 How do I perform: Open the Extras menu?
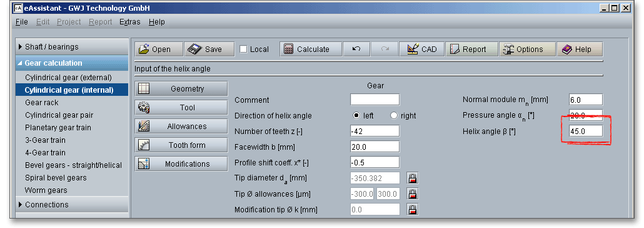click(x=130, y=22)
